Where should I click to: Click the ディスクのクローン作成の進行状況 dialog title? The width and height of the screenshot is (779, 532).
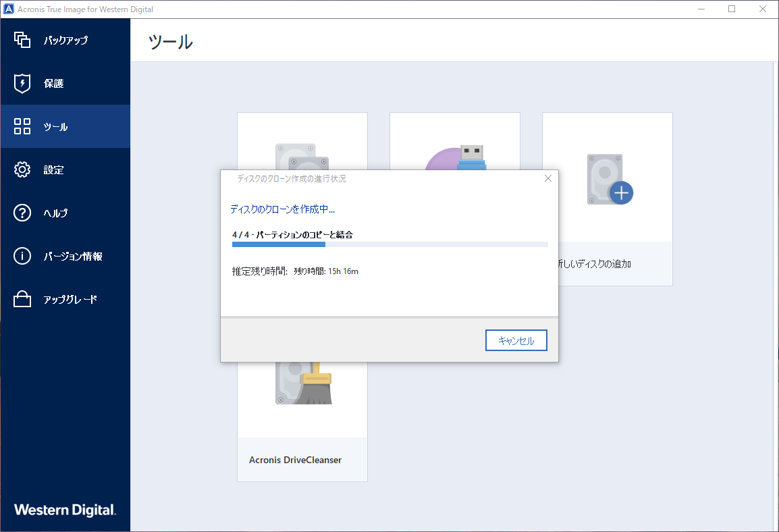click(292, 178)
